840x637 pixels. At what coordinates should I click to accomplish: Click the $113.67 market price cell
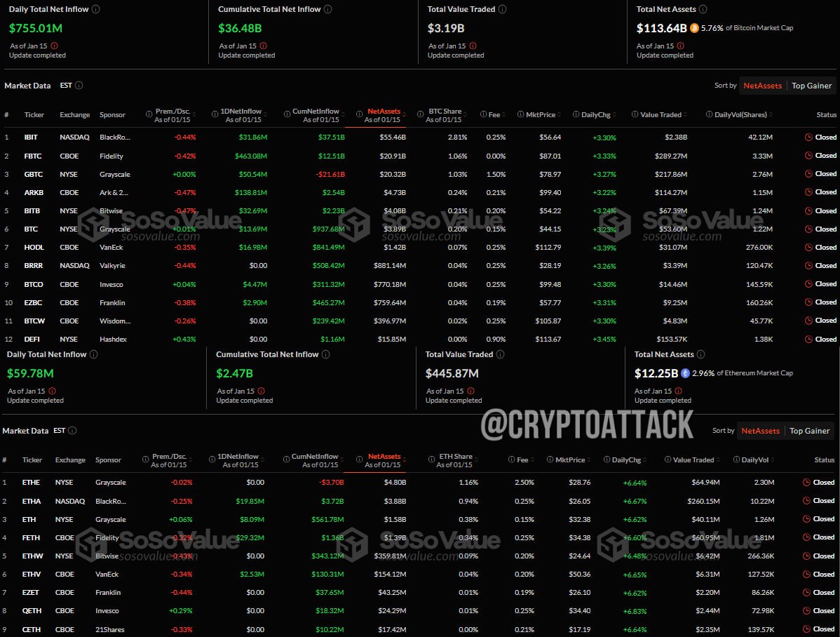548,339
